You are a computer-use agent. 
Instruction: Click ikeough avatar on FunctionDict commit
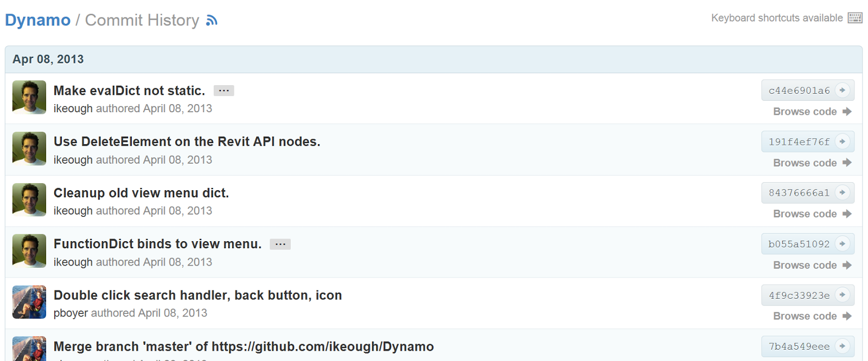coord(29,251)
